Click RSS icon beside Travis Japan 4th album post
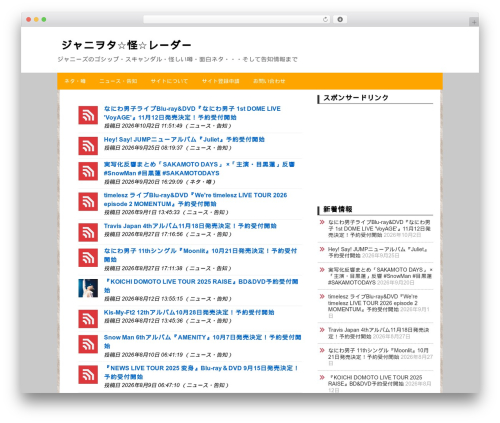Screen dimensions: 500x423 point(88,232)
